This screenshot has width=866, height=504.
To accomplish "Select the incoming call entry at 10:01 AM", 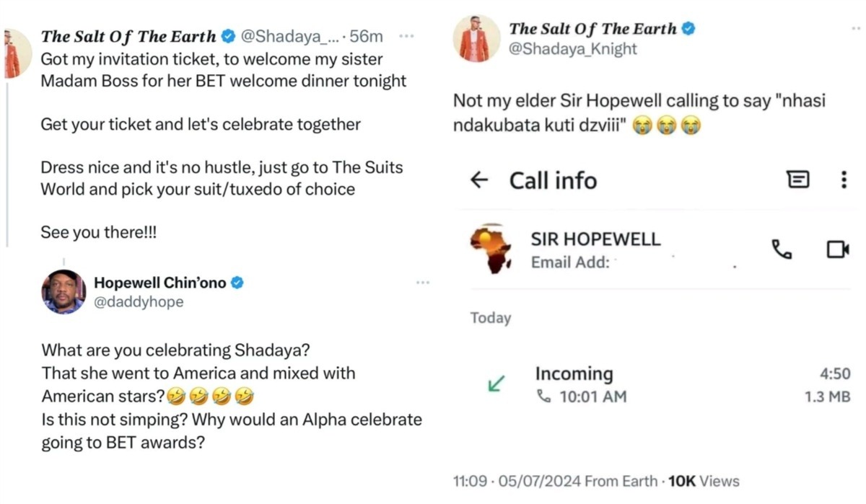I will tap(649, 384).
